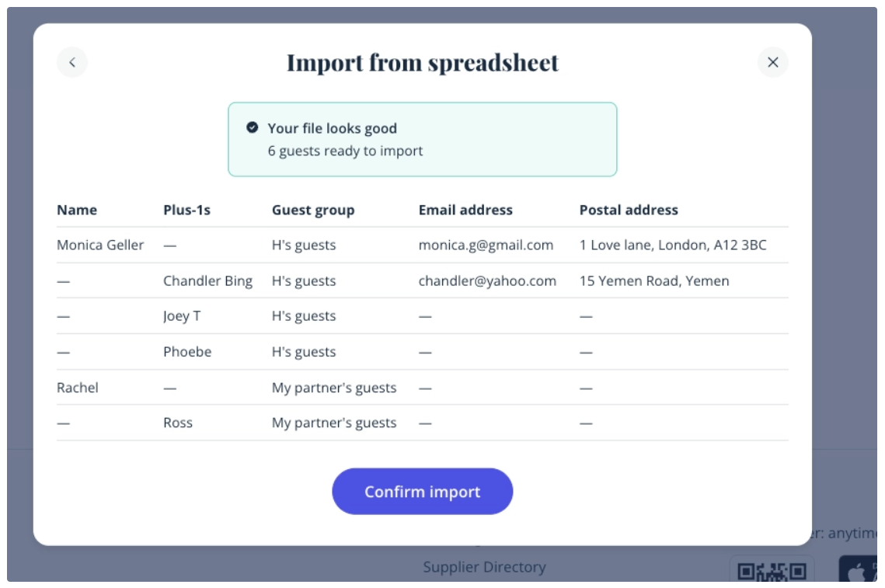This screenshot has width=885, height=588.
Task: Click the Postal address column header
Action: click(x=629, y=210)
